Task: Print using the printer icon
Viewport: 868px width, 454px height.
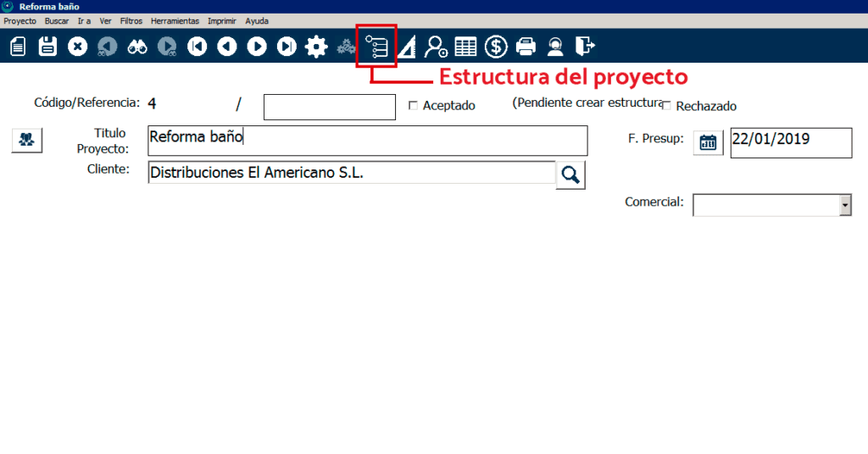Action: tap(526, 47)
